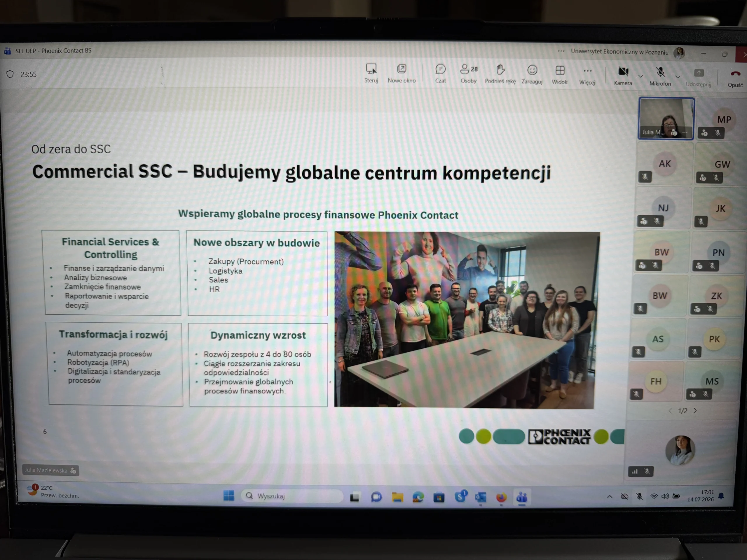Click the shield meeting info icon
747x560 pixels.
tap(10, 74)
